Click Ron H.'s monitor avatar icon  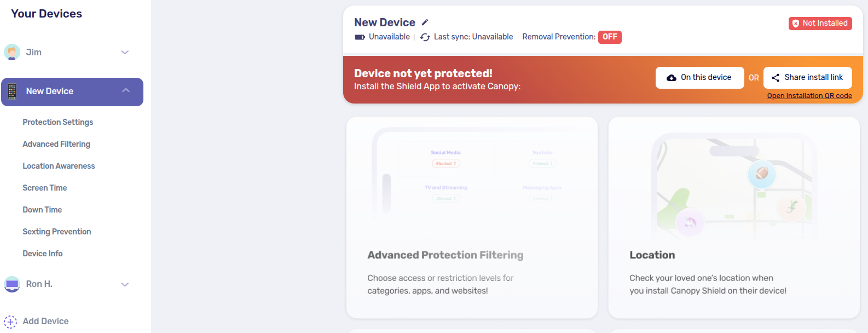click(12, 284)
